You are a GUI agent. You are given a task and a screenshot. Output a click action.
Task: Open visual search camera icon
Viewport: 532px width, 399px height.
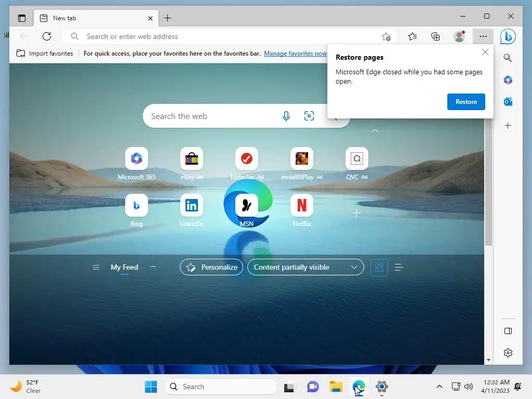coord(309,116)
